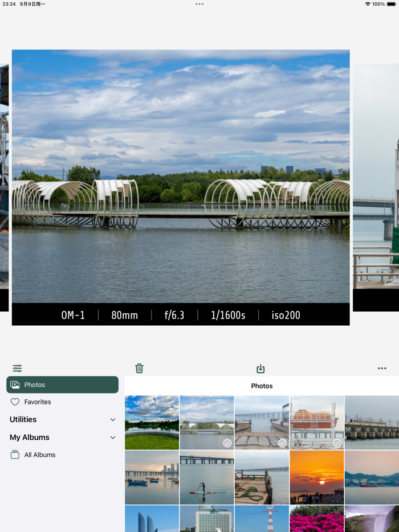Tap the export download icon
399x532 pixels.
260,369
